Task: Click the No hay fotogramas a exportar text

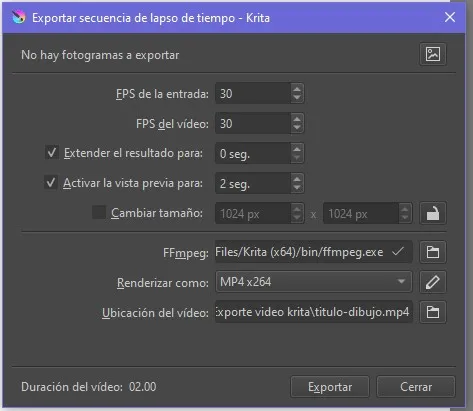Action: pyautogui.click(x=100, y=55)
